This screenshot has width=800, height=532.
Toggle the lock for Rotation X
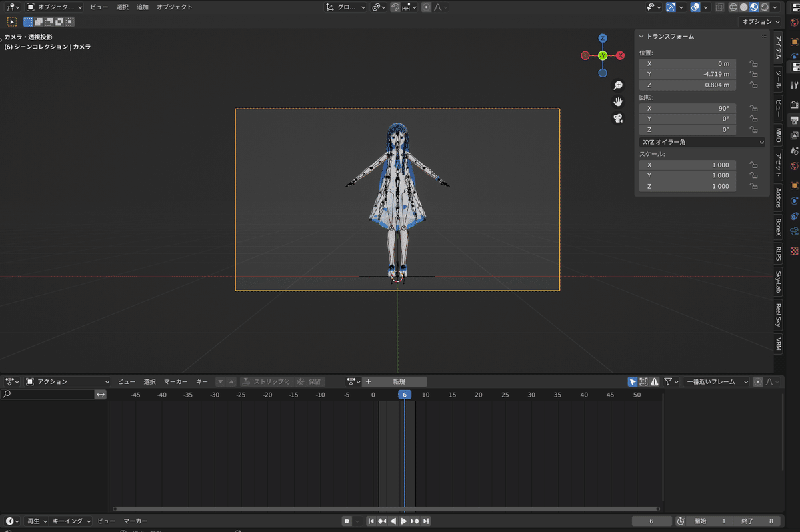point(753,108)
